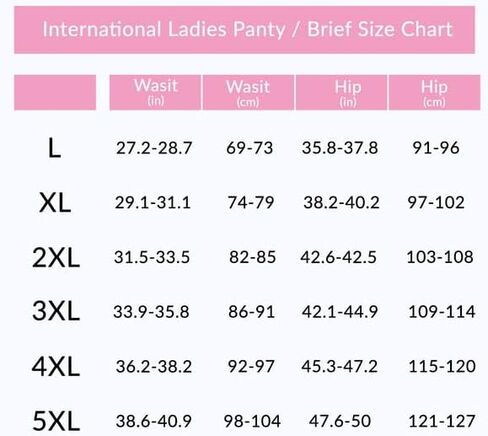
Task: Select the 109-114 hip cm value
Action: (442, 312)
